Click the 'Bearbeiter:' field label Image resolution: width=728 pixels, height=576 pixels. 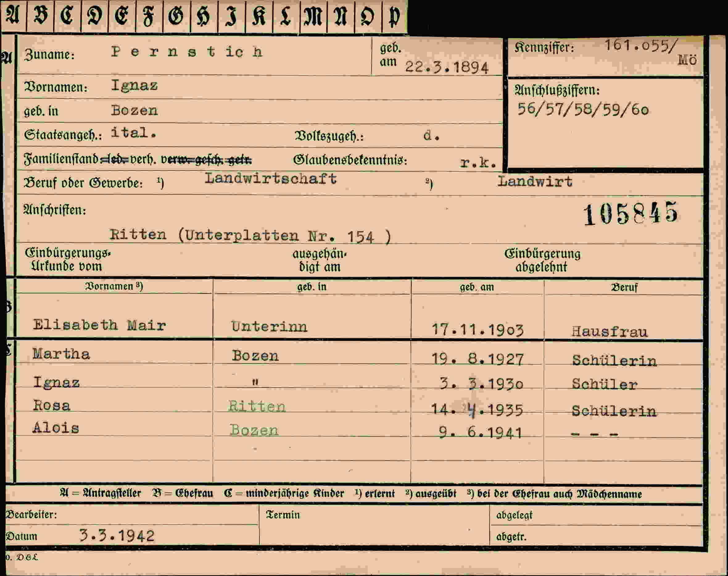tap(31, 514)
